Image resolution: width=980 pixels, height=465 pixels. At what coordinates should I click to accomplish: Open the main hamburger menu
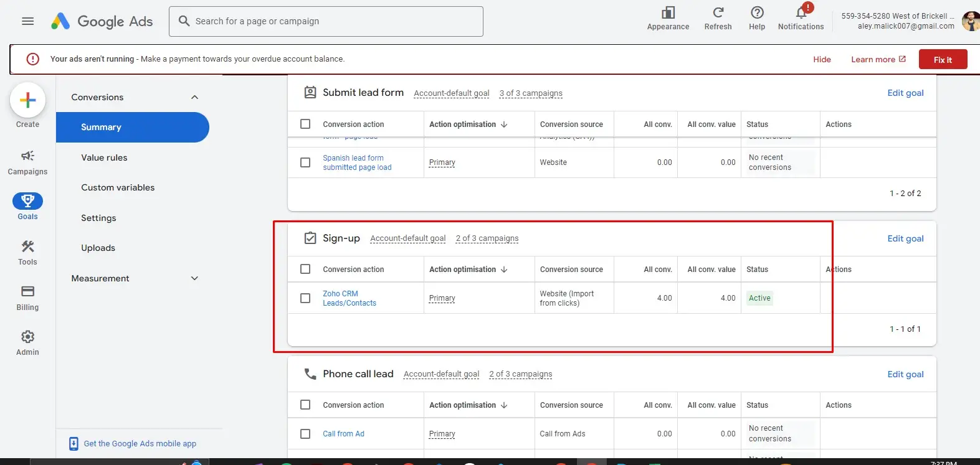[x=27, y=21]
